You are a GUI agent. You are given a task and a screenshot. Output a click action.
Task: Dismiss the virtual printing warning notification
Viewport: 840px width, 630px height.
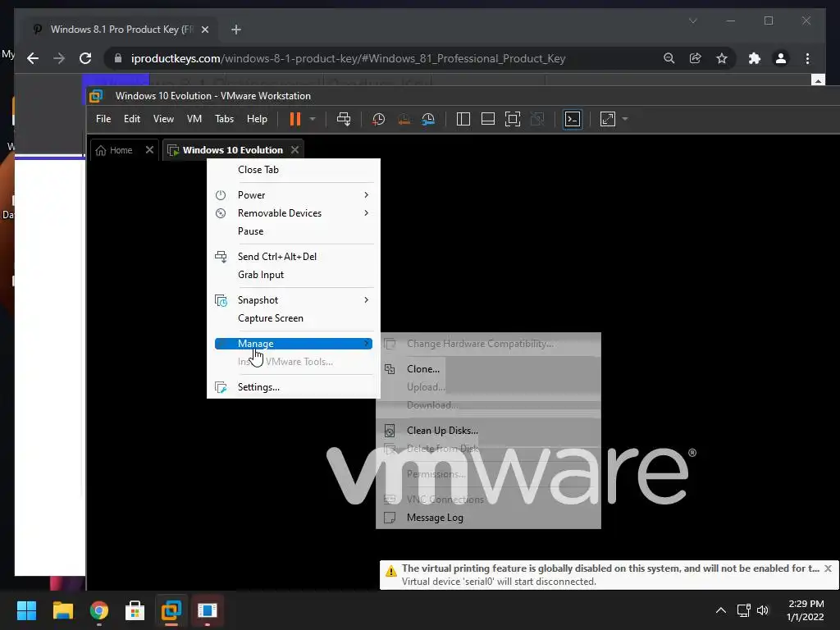click(829, 568)
